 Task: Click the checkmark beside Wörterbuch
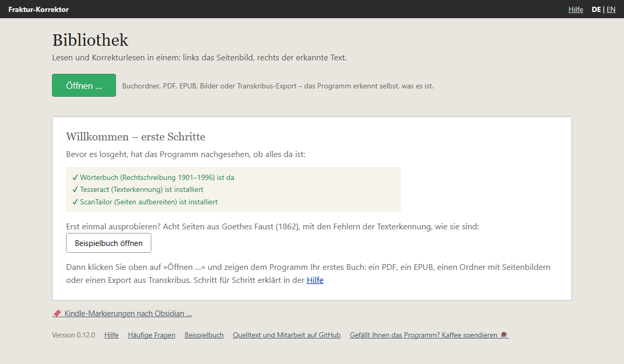pos(75,177)
